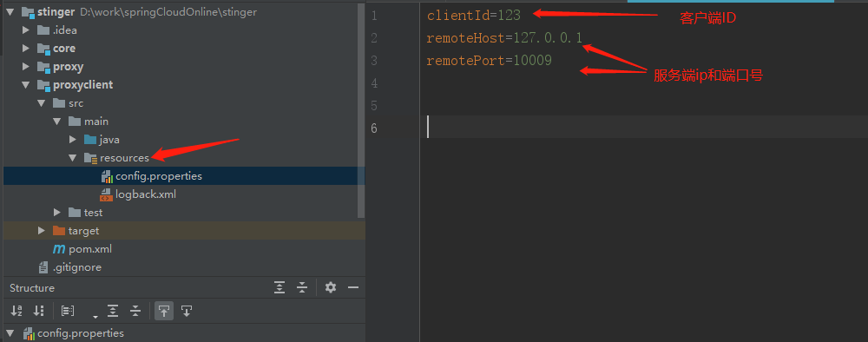Viewport: 868px width, 342px height.
Task: Open the Structure panel gear settings
Action: pos(331,287)
